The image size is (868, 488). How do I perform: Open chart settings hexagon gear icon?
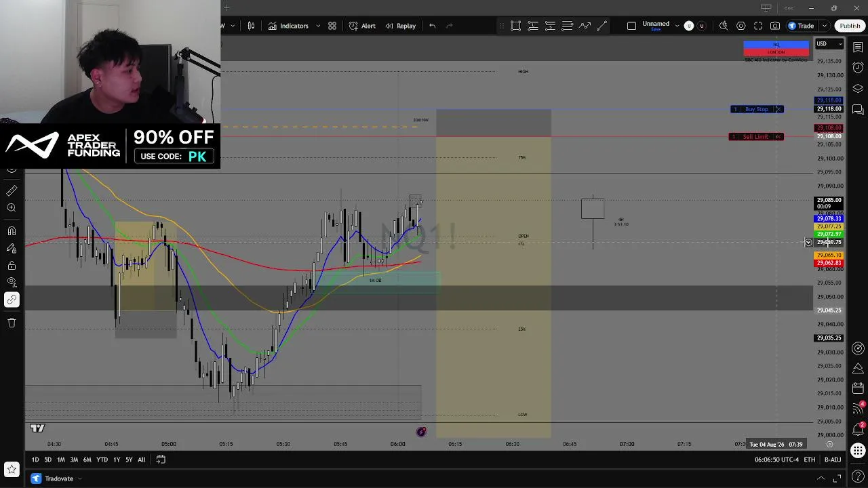(x=741, y=26)
